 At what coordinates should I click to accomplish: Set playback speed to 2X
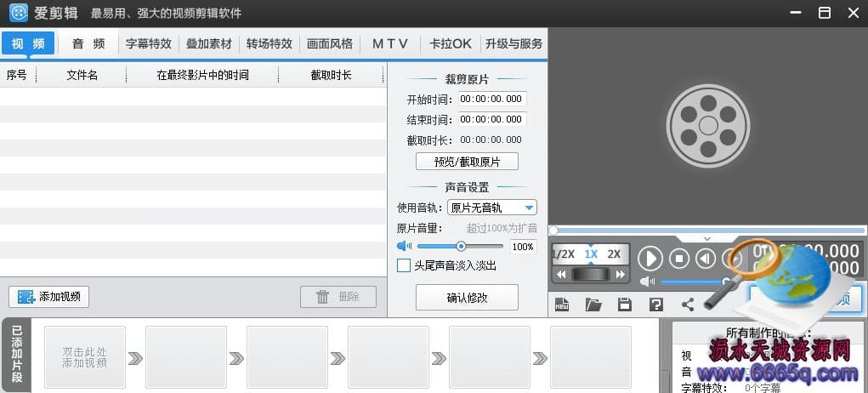point(614,254)
